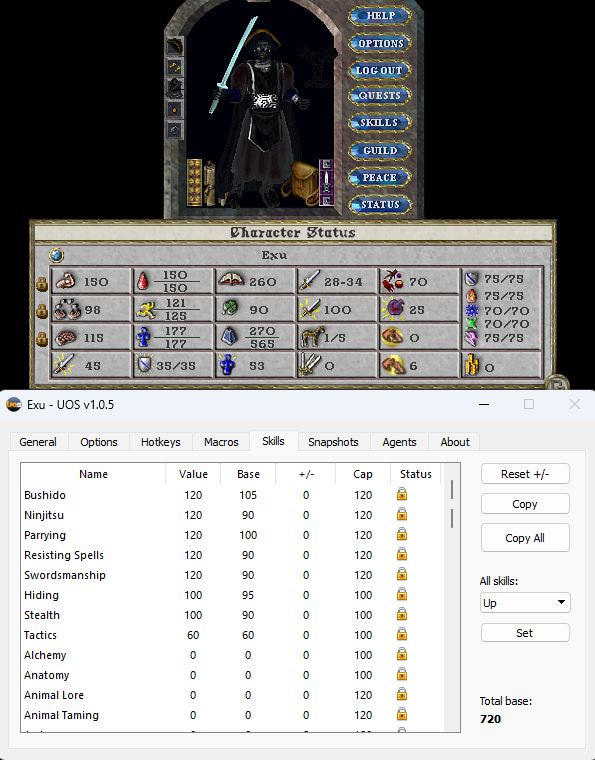Open the About tab

455,442
